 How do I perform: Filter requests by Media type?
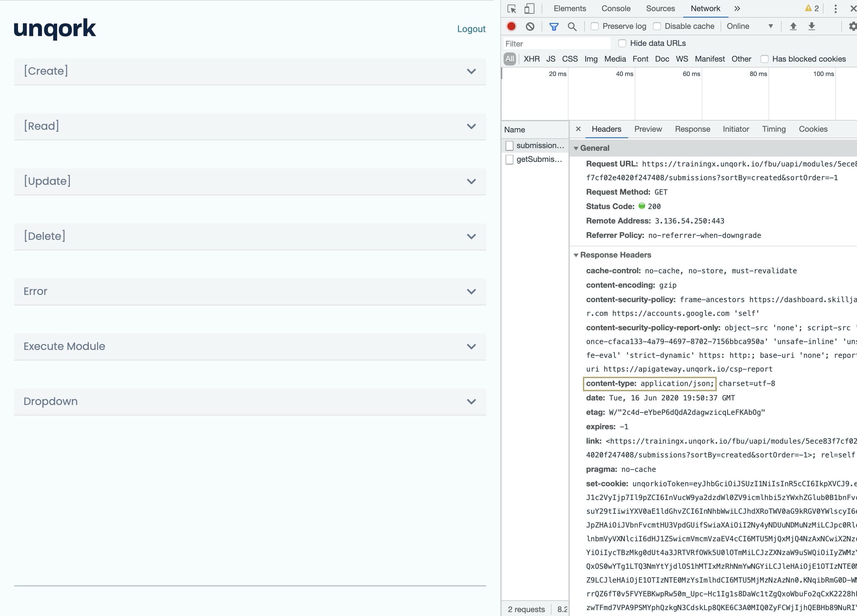tap(615, 59)
